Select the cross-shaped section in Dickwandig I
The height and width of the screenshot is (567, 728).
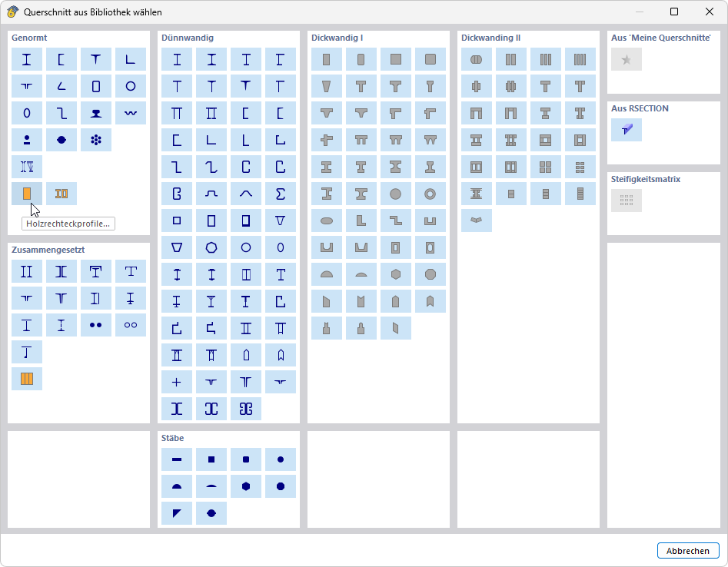327,140
